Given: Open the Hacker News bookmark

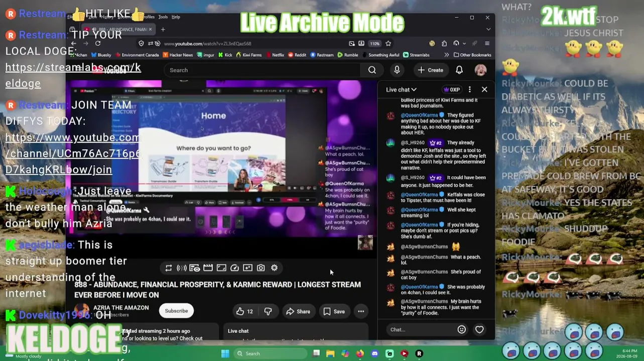Looking at the screenshot, I should click(177, 55).
